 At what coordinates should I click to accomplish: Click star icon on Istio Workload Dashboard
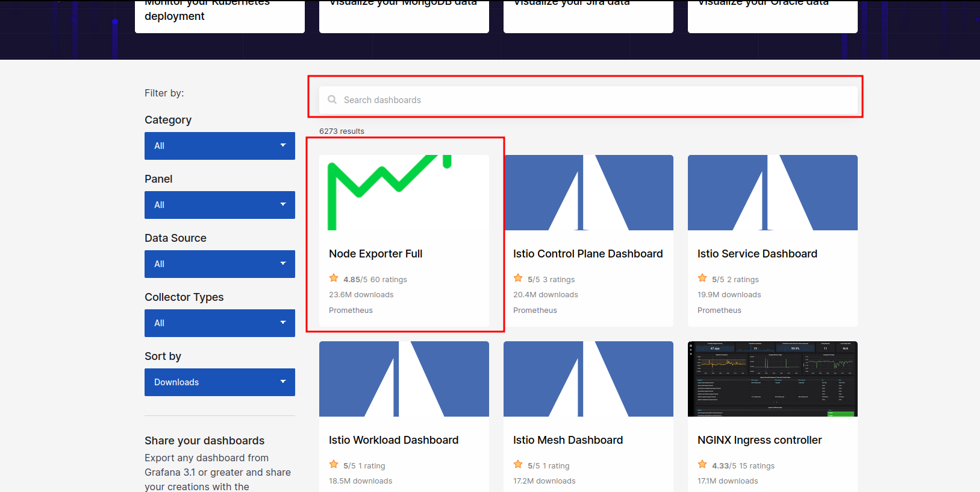(334, 464)
